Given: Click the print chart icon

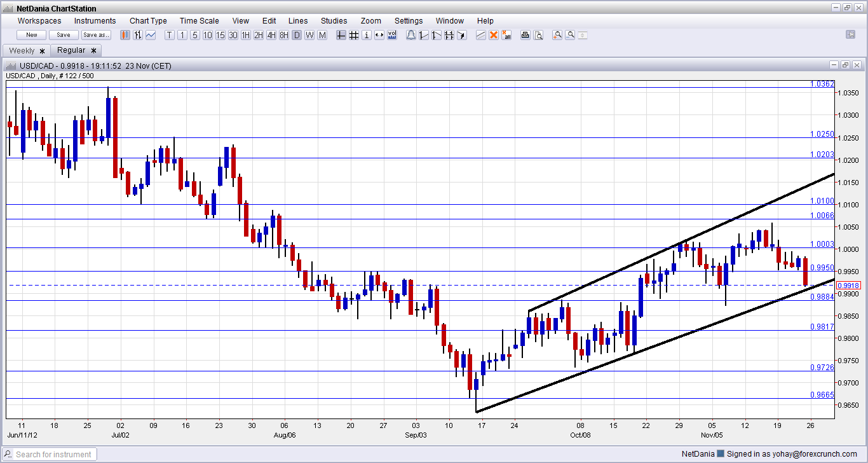Looking at the screenshot, I should [526, 35].
